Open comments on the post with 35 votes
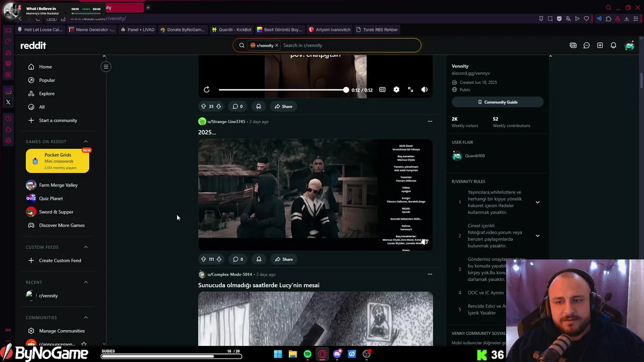The image size is (644, 362). [237, 106]
